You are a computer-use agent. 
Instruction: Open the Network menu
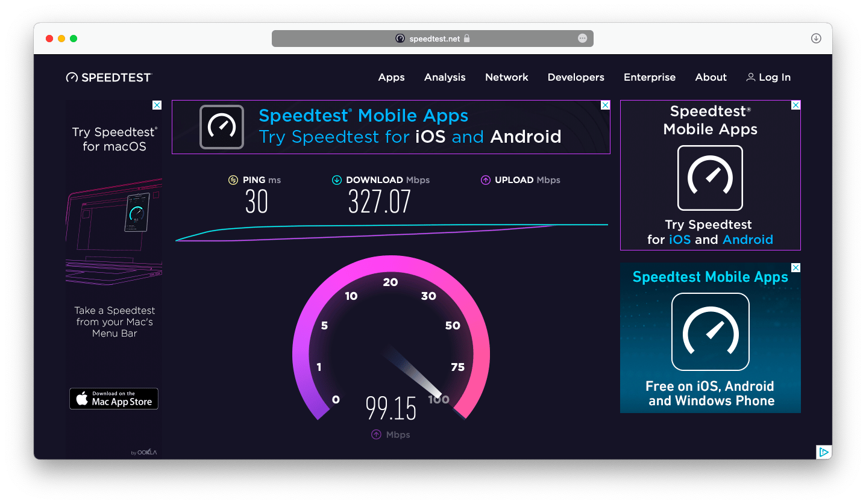(x=507, y=77)
